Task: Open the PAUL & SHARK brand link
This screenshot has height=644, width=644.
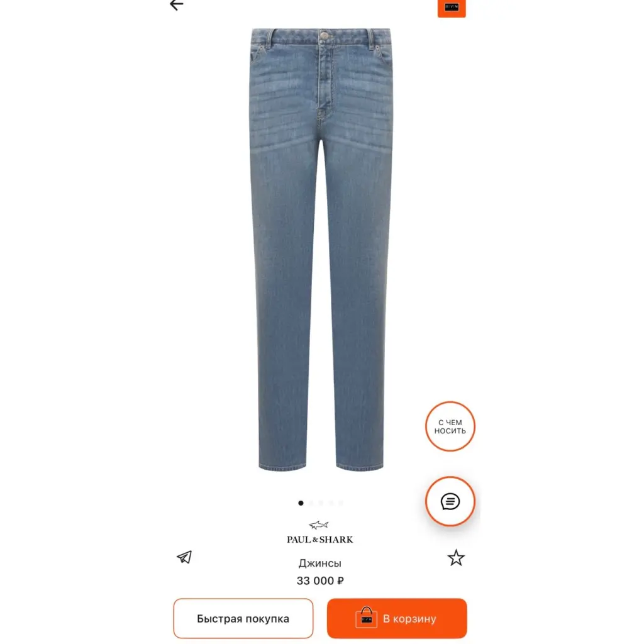Action: tap(320, 540)
